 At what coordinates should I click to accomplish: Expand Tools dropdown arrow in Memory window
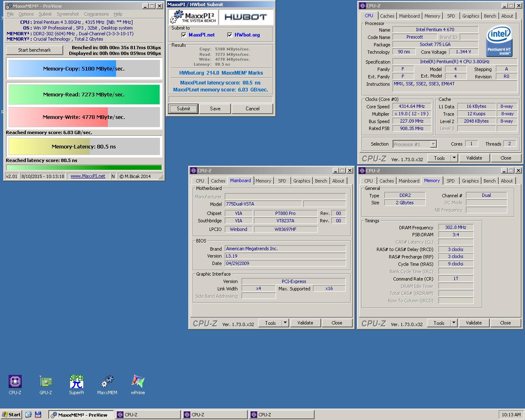tap(454, 323)
